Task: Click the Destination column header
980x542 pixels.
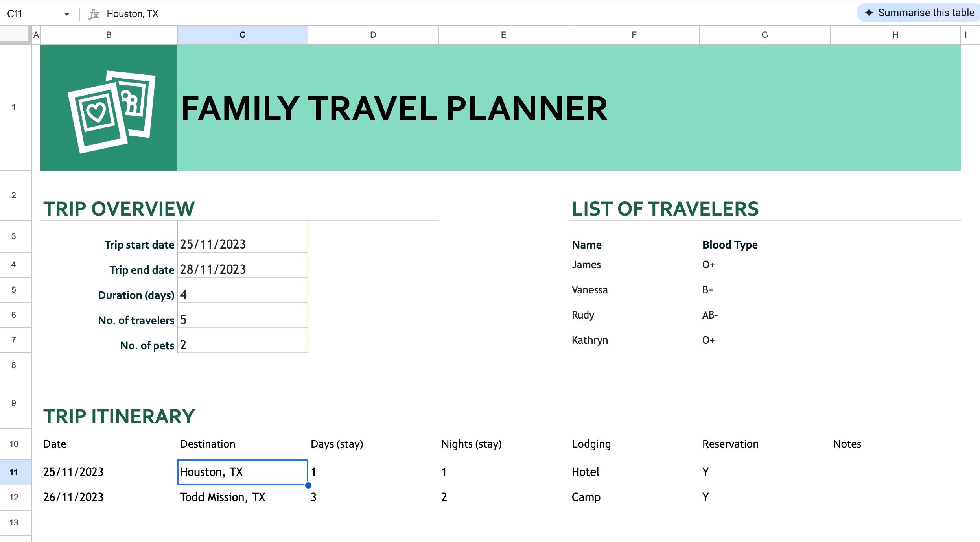Action: (208, 444)
